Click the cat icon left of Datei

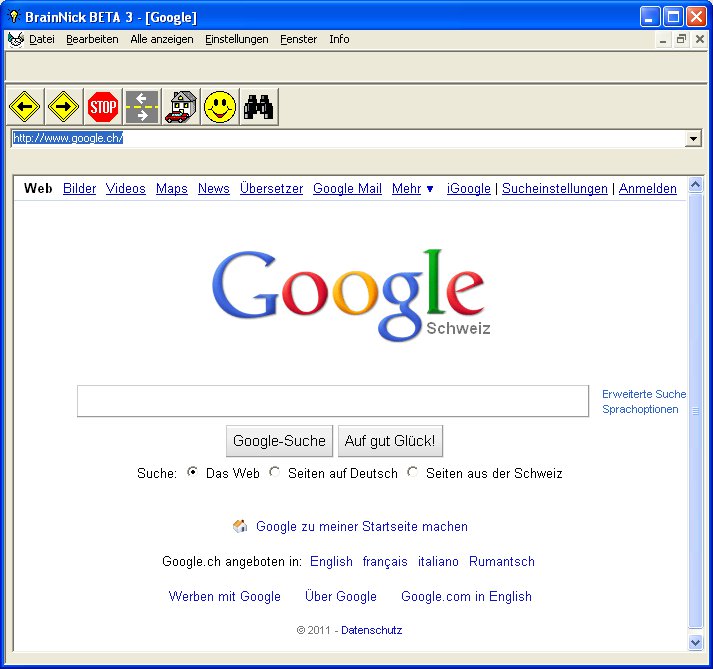tap(16, 40)
